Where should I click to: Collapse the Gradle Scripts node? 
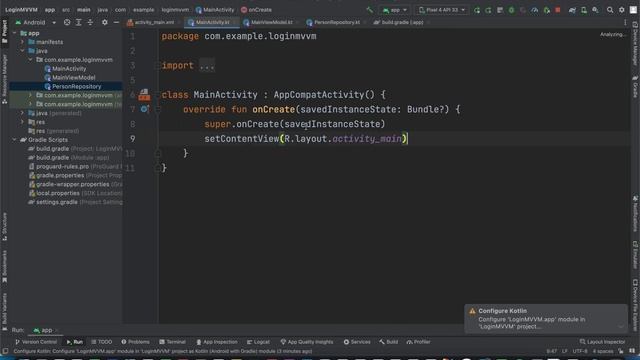click(x=15, y=140)
